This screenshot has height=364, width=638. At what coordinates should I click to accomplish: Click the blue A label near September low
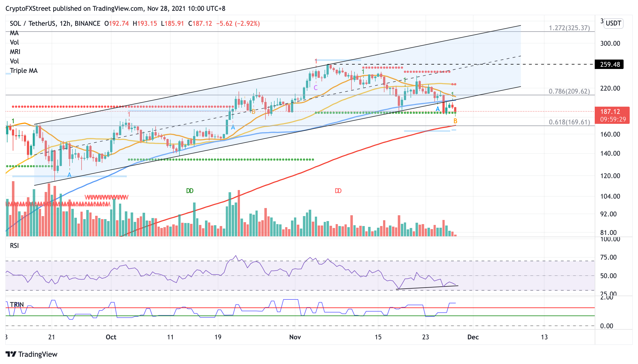click(x=69, y=175)
